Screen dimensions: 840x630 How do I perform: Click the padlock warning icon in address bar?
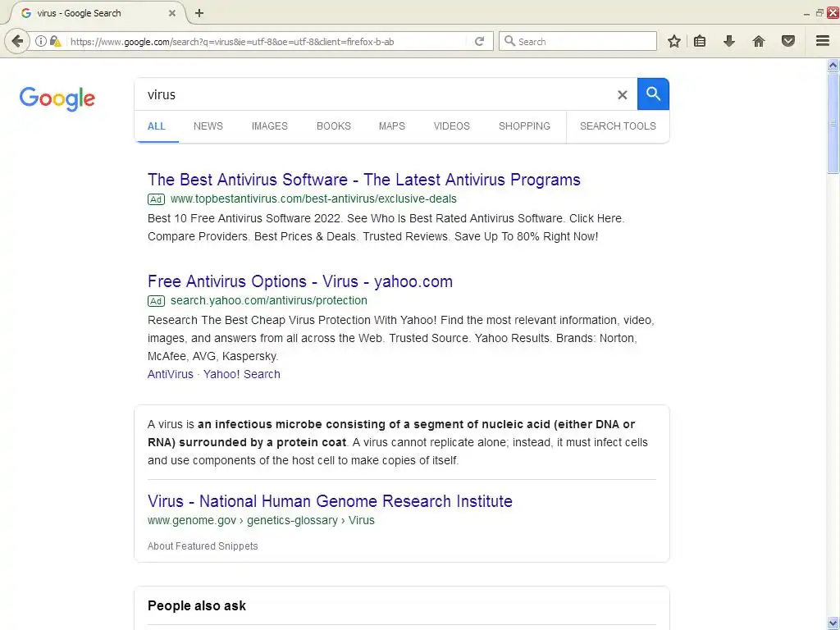(x=55, y=41)
